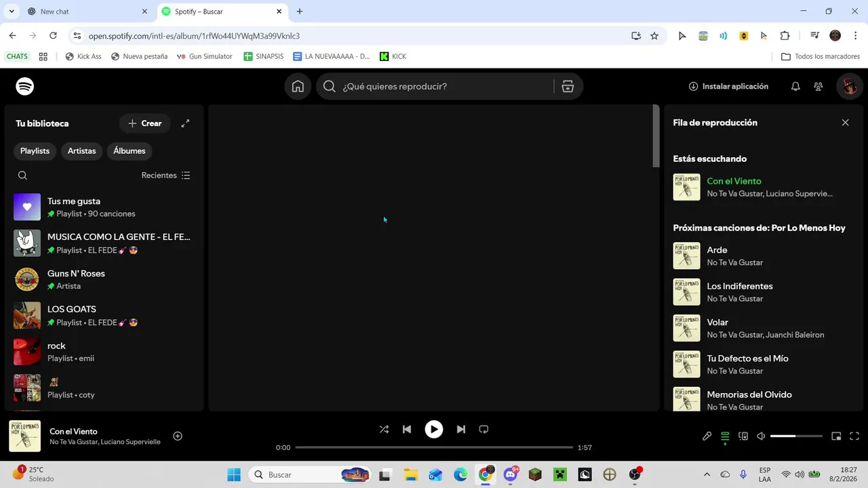The image size is (868, 488).
Task: Skip to the previous track
Action: [x=407, y=429]
